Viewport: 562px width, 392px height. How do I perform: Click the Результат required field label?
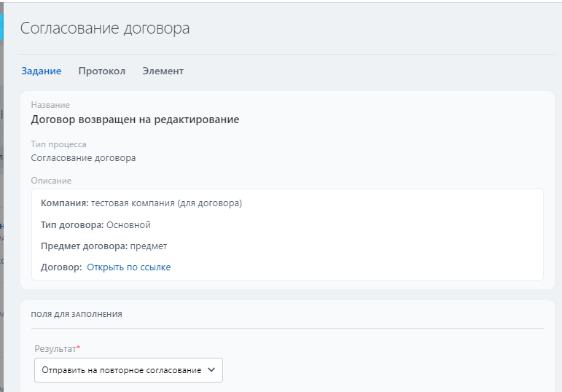pyautogui.click(x=58, y=348)
